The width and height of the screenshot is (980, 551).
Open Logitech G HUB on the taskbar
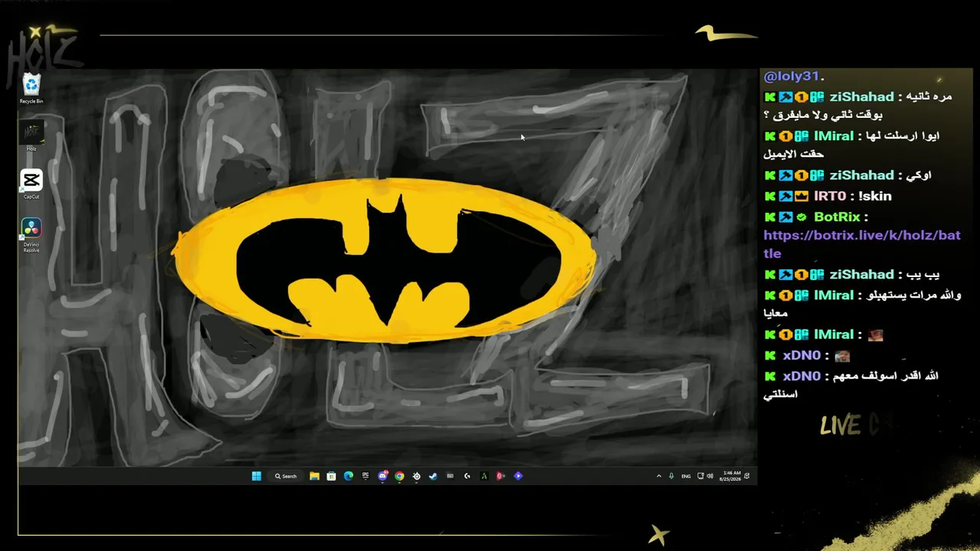point(467,476)
